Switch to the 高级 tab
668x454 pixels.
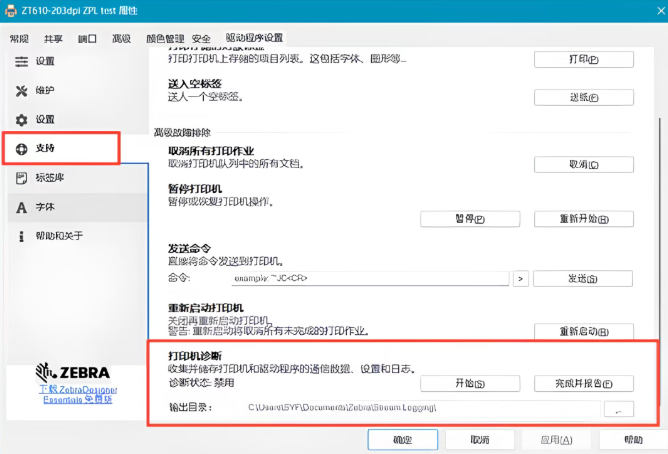coord(121,39)
